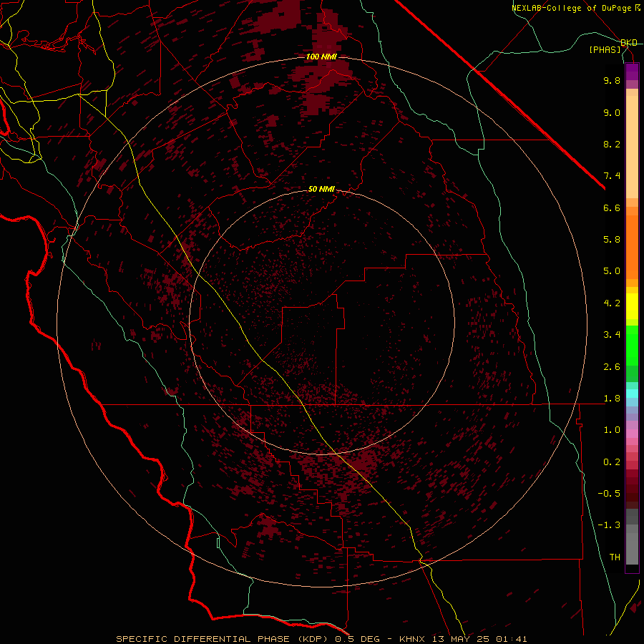This screenshot has width=644, height=644.
Task: Select the "BKD" label above the legend
Action: pyautogui.click(x=629, y=43)
